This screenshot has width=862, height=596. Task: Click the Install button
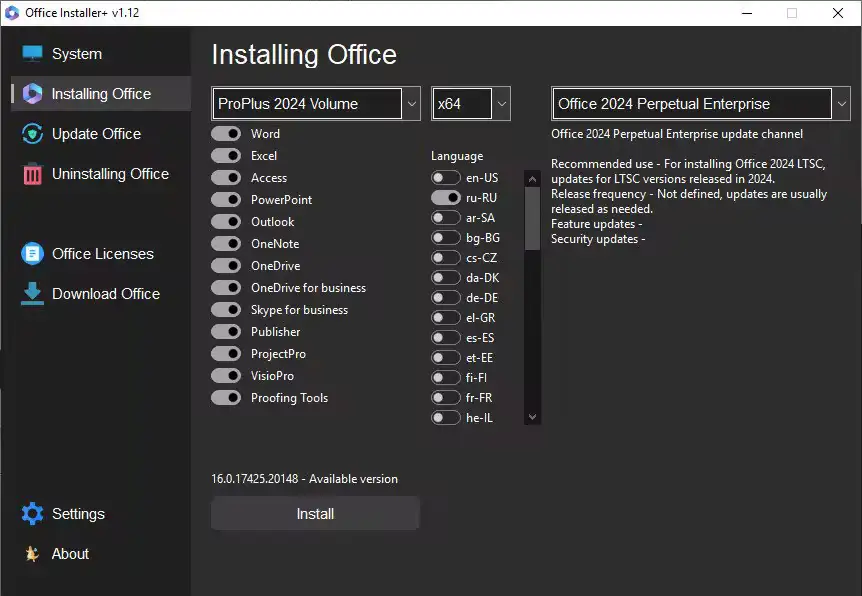pyautogui.click(x=315, y=513)
